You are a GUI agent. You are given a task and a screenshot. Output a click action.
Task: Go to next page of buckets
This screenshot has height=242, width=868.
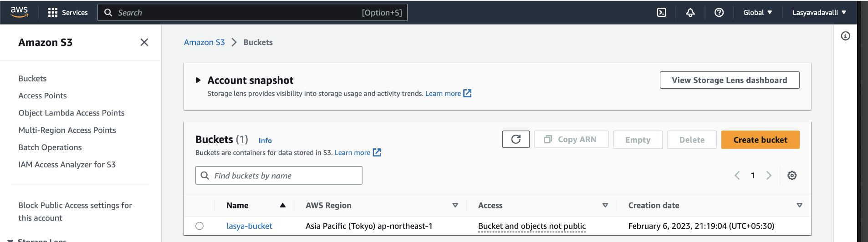(x=769, y=176)
